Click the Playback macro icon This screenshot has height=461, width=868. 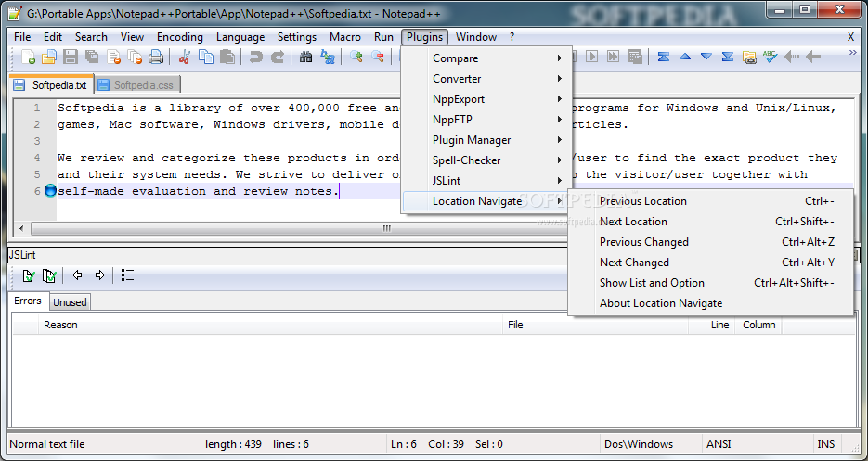point(591,57)
